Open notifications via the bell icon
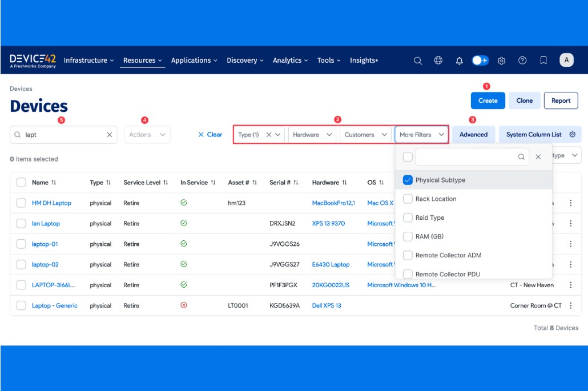 point(459,60)
